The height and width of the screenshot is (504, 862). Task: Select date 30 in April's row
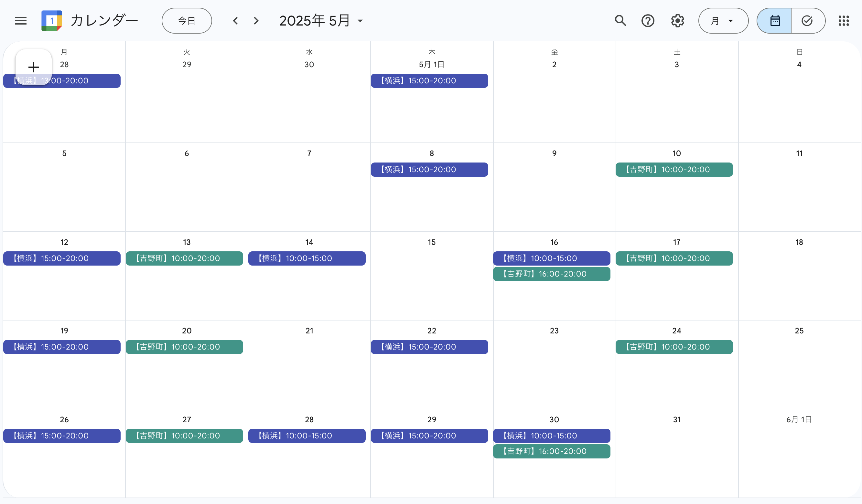coord(309,65)
